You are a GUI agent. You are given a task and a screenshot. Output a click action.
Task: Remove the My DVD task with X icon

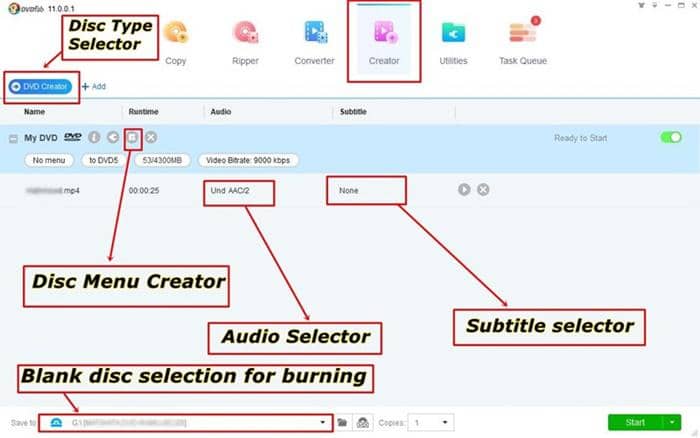[x=151, y=137]
